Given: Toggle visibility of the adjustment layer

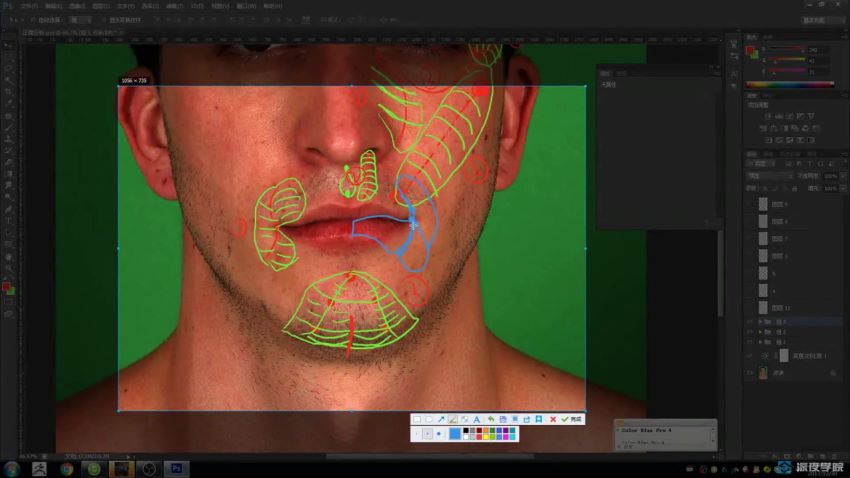Looking at the screenshot, I should (x=750, y=356).
